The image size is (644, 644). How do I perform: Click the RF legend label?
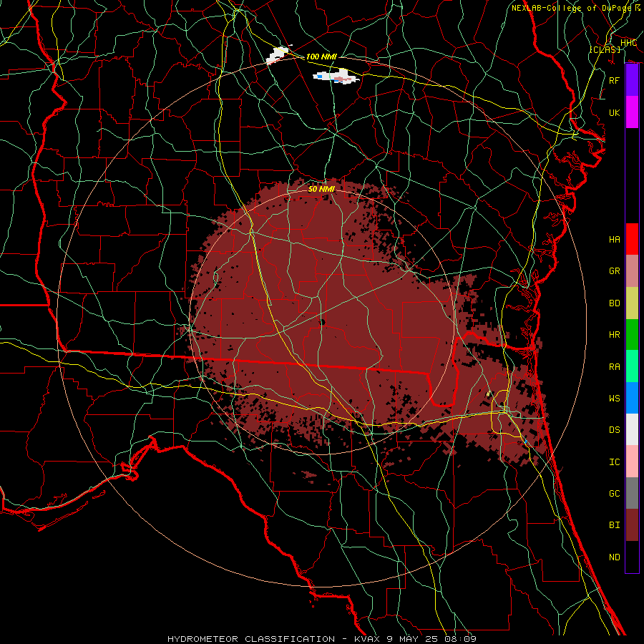tap(615, 80)
